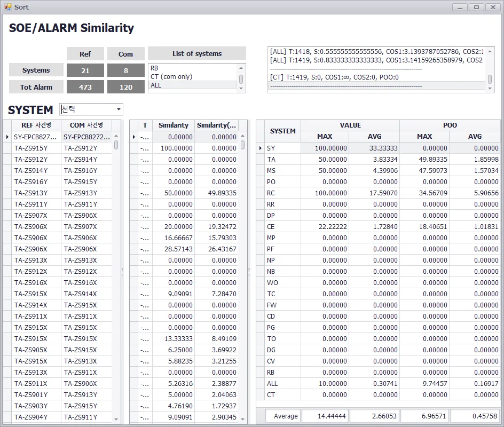504x427 pixels.
Task: Select REF cell TA-ZS907X
Action: [36, 215]
